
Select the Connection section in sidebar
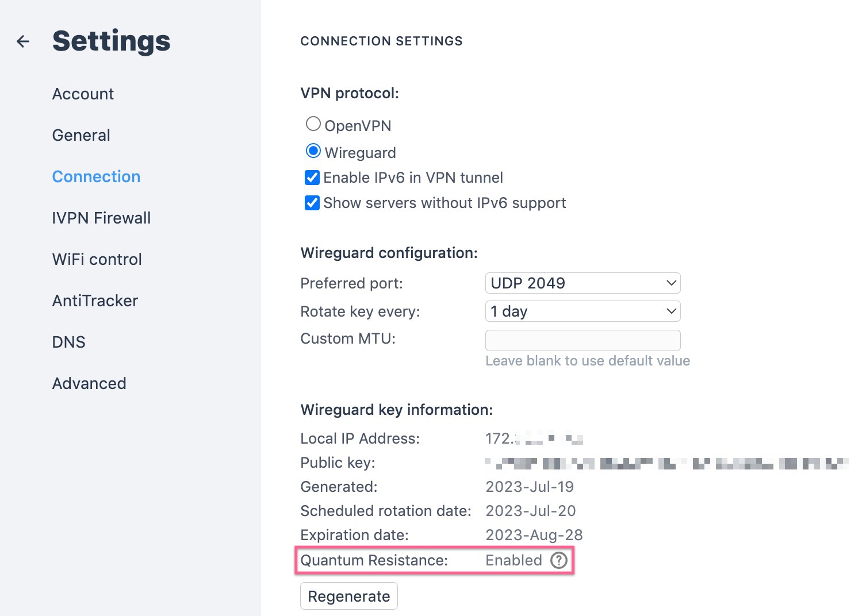point(96,176)
